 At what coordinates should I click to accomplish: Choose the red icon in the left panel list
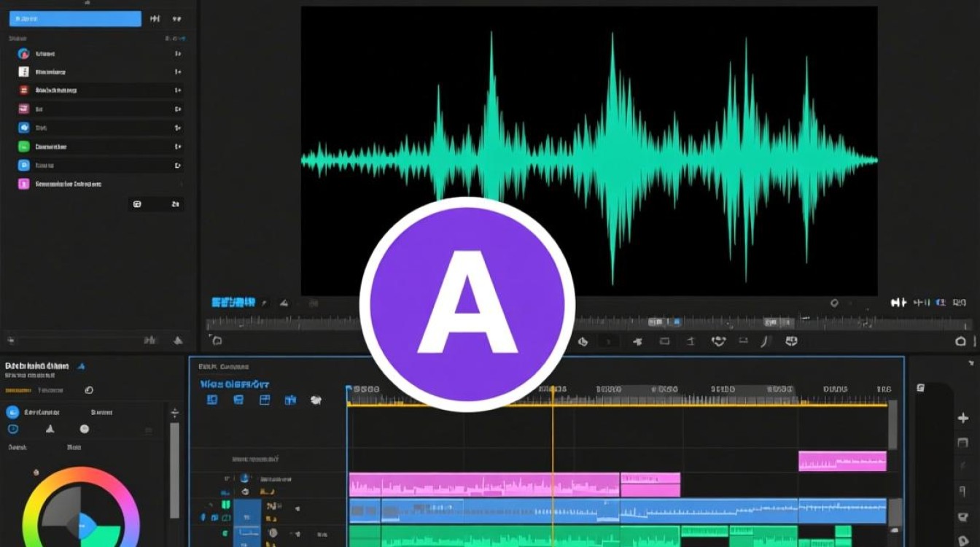click(23, 90)
